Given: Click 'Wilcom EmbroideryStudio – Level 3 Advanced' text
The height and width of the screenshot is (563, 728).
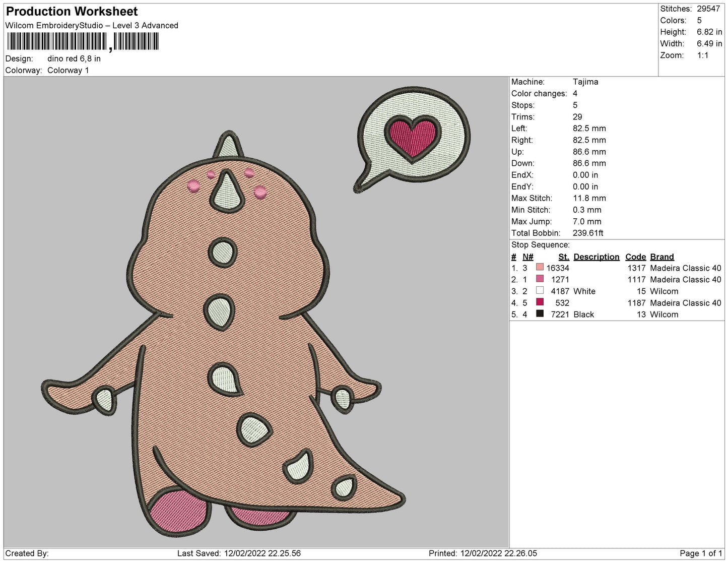Looking at the screenshot, I should 92,25.
